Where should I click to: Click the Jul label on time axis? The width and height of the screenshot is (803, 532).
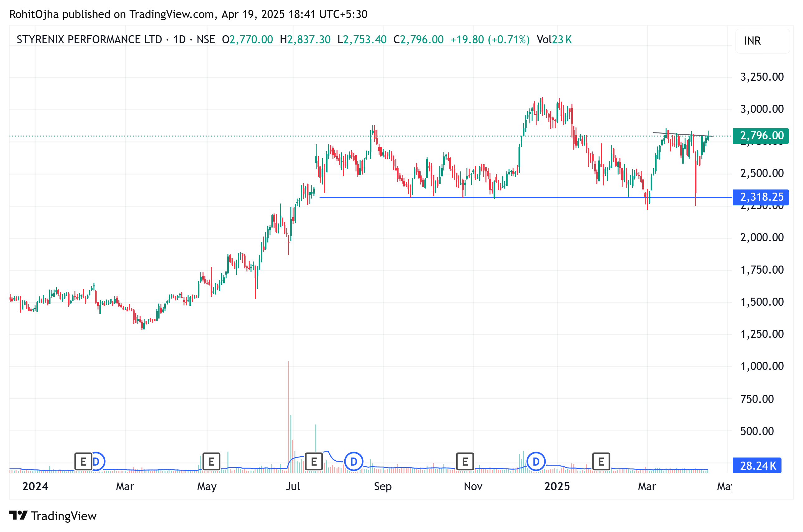click(292, 486)
